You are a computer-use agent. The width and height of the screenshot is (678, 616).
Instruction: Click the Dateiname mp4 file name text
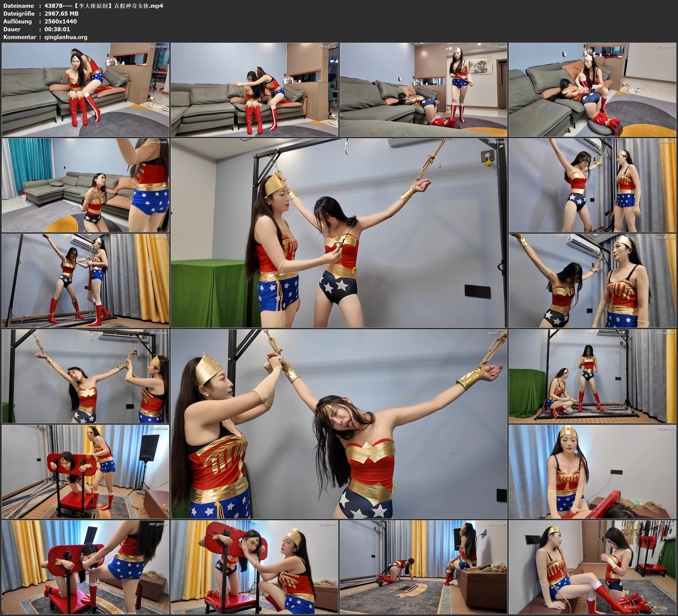pyautogui.click(x=104, y=6)
